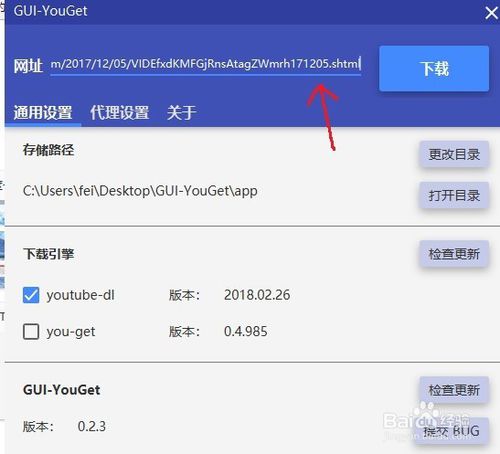Click the youtube-dl version 2018.02.26

click(x=257, y=295)
